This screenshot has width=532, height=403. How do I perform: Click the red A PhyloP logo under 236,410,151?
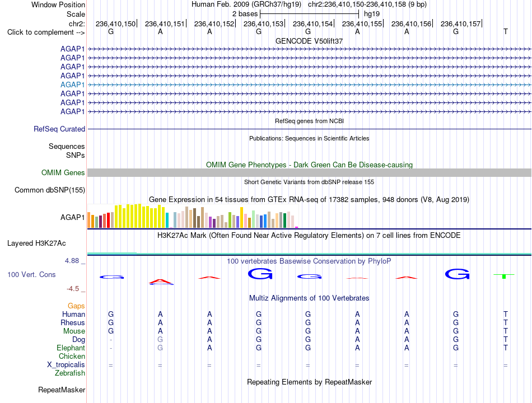pyautogui.click(x=161, y=281)
